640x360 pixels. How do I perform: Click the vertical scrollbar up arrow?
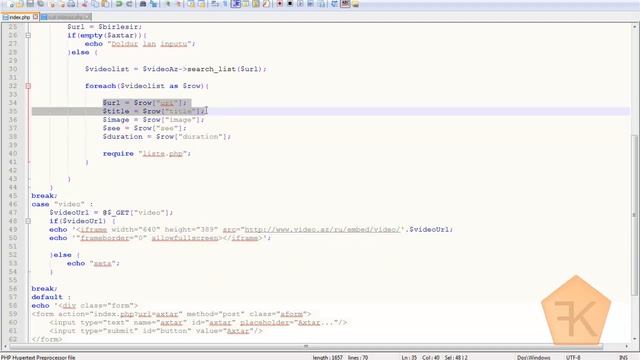(635, 27)
